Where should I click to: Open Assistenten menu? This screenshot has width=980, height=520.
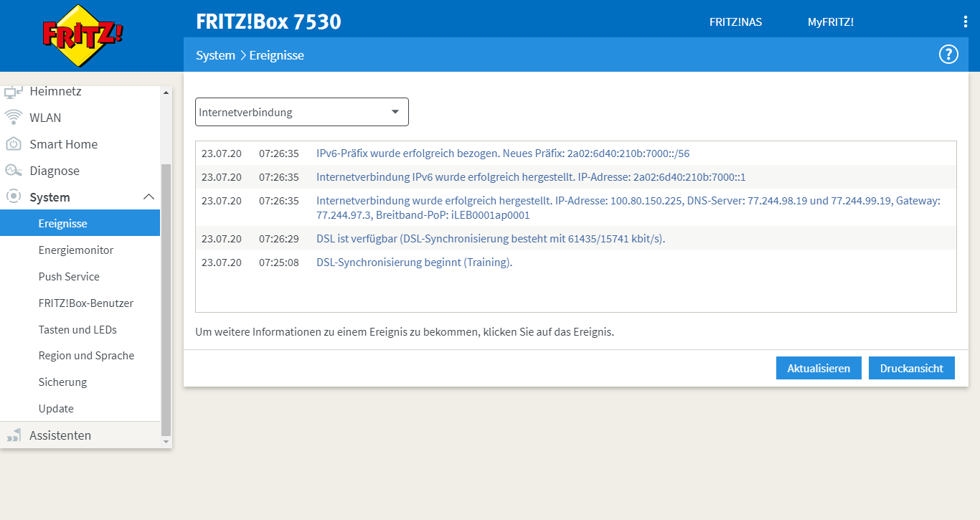pyautogui.click(x=60, y=435)
